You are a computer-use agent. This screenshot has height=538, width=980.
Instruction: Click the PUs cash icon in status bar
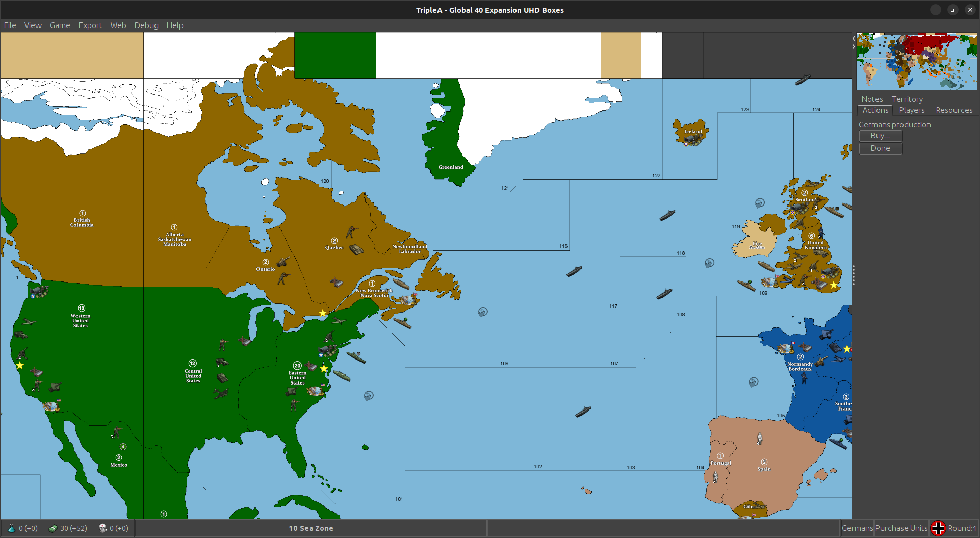(x=53, y=528)
